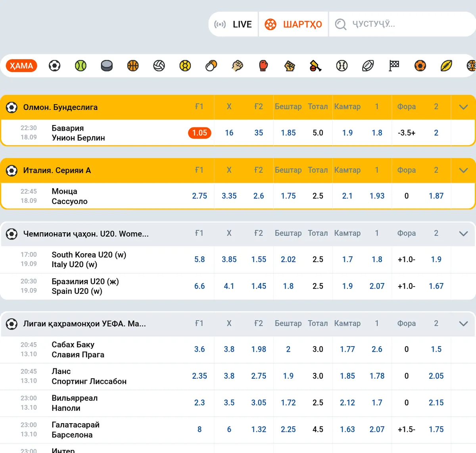Screen dimensions: 476x453
Task: Select the fist martial arts icon
Action: coord(237,66)
